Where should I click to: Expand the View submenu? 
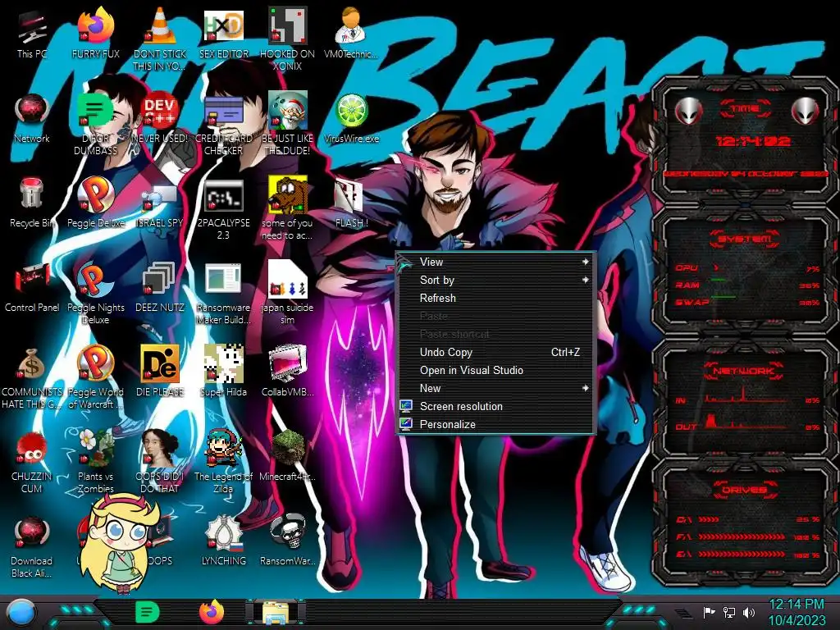(496, 262)
